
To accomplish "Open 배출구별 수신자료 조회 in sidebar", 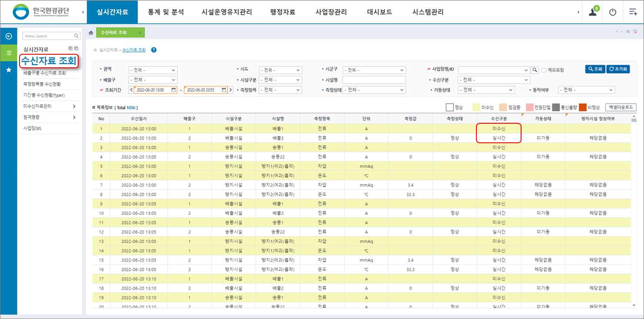I will [x=45, y=73].
